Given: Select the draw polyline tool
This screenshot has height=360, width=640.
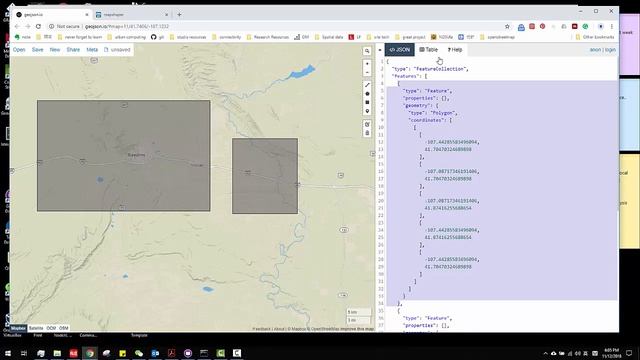Looking at the screenshot, I should [x=367, y=85].
